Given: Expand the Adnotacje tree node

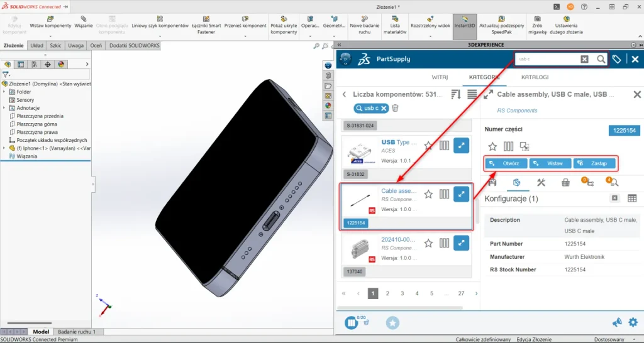Looking at the screenshot, I should [x=4, y=108].
